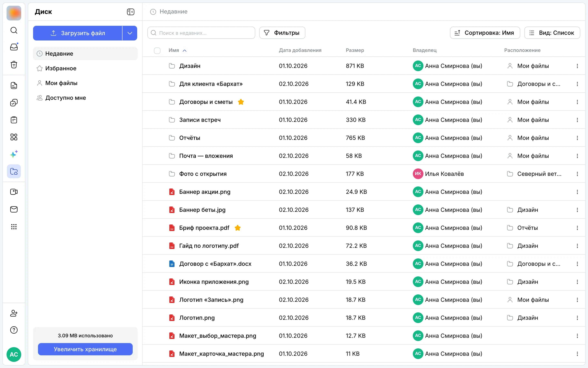Screen dimensions: 588x368
Task: Open the mail envelope icon
Action: (x=14, y=209)
